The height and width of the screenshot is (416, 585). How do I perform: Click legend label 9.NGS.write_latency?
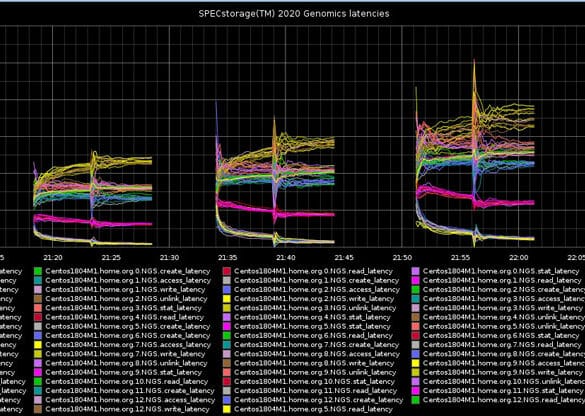503,372
